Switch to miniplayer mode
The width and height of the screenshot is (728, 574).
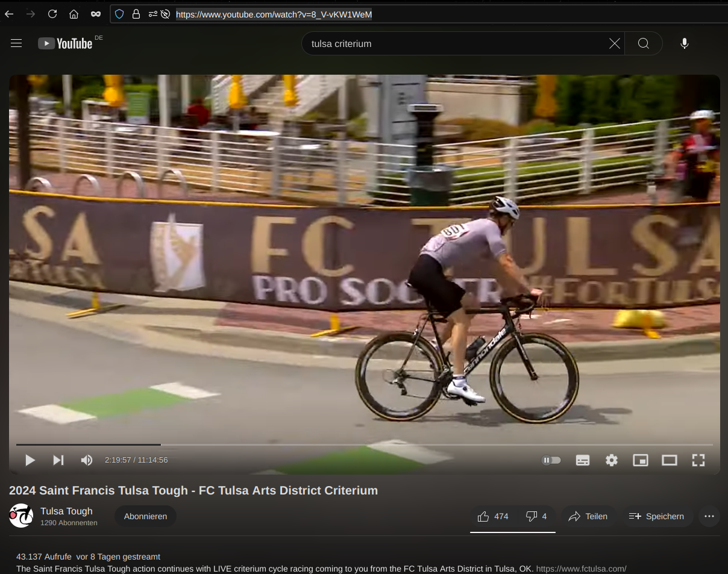point(640,460)
